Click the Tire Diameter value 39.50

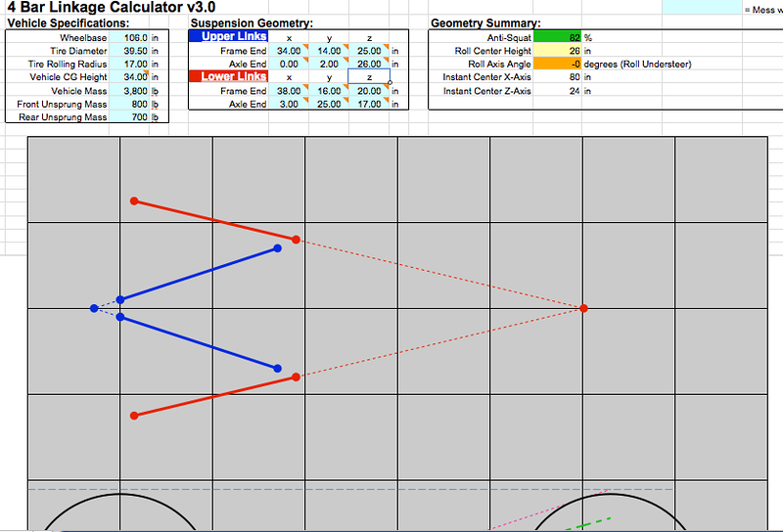(x=129, y=51)
